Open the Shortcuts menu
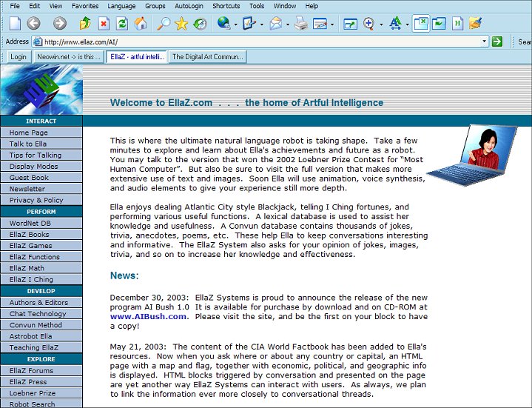532x408 pixels. click(226, 6)
